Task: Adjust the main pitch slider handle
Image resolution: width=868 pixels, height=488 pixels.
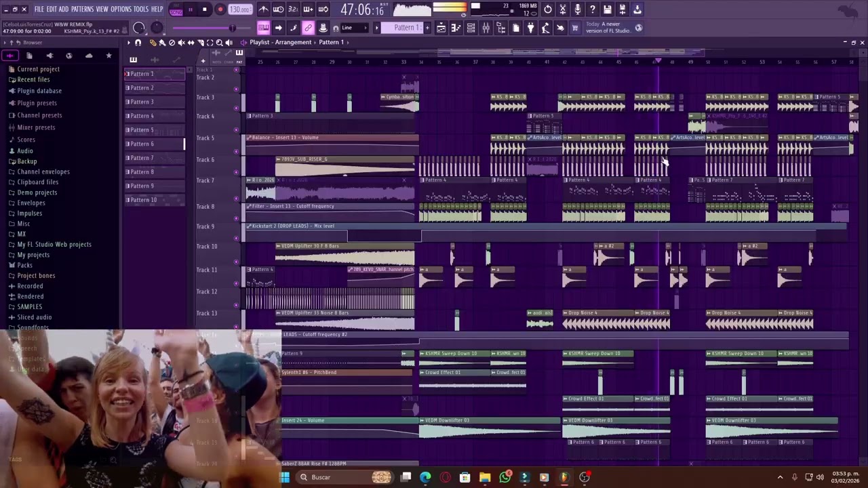Action: coord(232,28)
